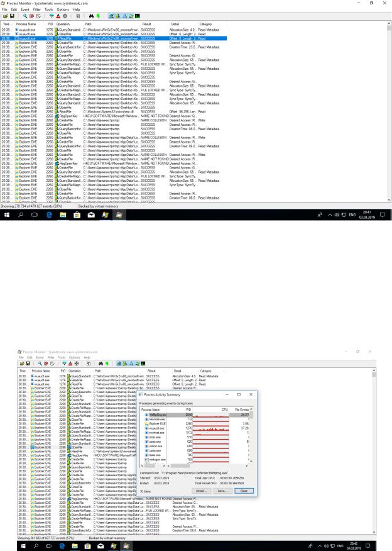This screenshot has height=551, width=392.
Task: Click the scroll-down arrow of the upper event list
Action: click(389, 199)
